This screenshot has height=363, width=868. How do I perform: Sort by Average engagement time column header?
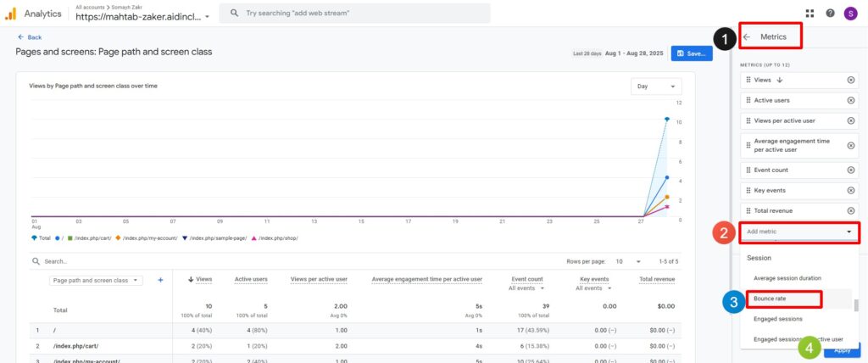click(x=427, y=279)
